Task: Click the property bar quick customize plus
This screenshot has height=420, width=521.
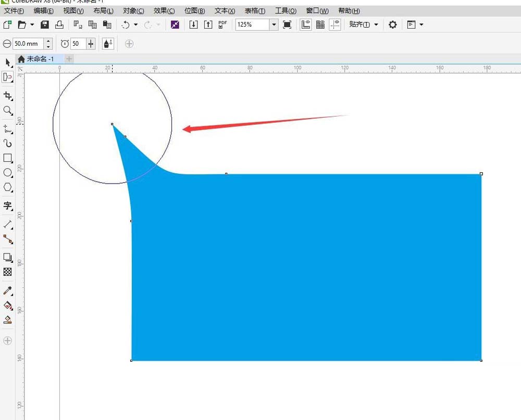Action: tap(129, 44)
